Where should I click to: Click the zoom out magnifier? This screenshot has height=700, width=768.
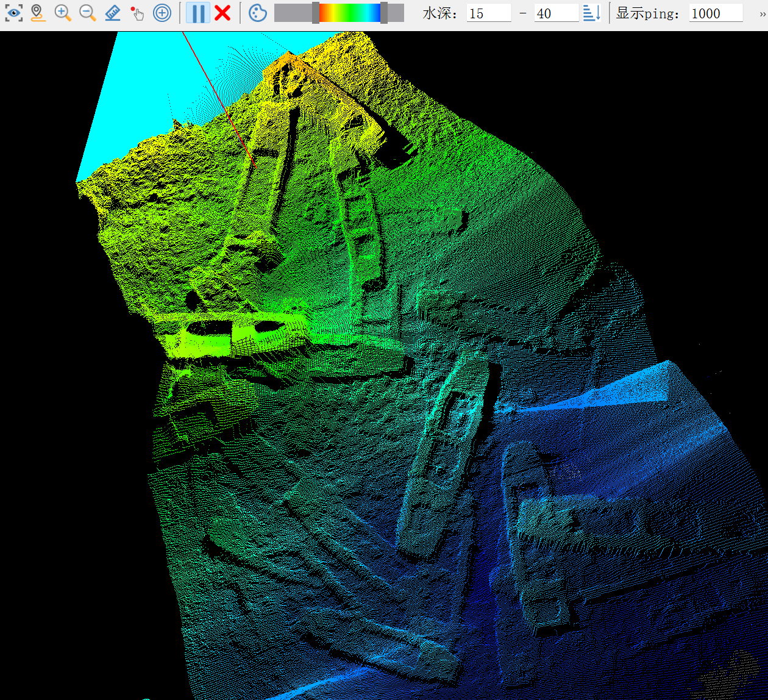click(88, 13)
